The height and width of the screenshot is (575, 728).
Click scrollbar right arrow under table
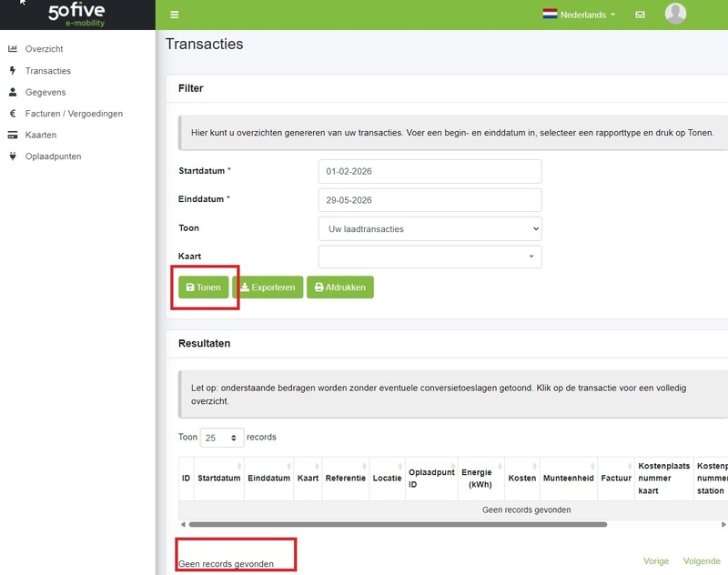coord(723,524)
